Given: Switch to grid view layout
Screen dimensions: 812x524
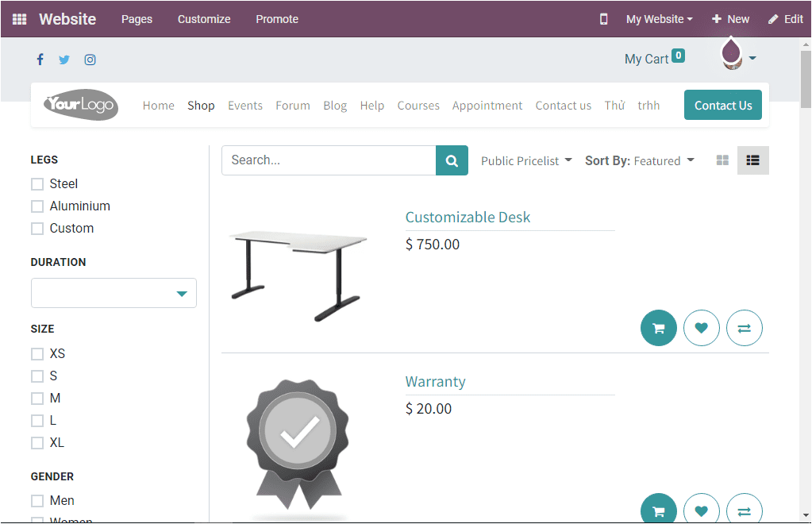Looking at the screenshot, I should tap(722, 160).
